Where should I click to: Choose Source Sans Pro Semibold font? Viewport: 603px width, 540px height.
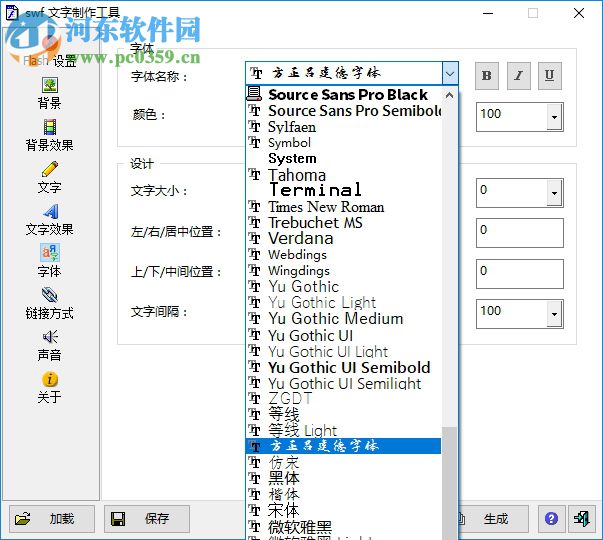(343, 111)
